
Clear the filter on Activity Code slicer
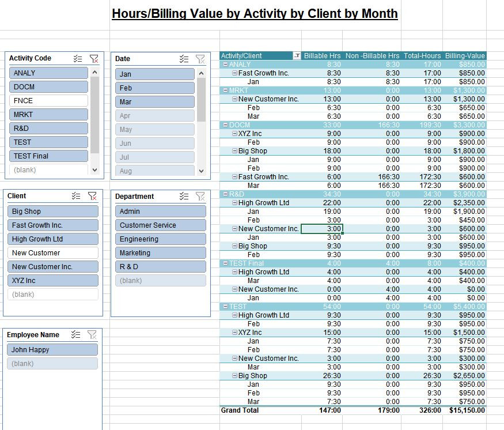click(94, 58)
